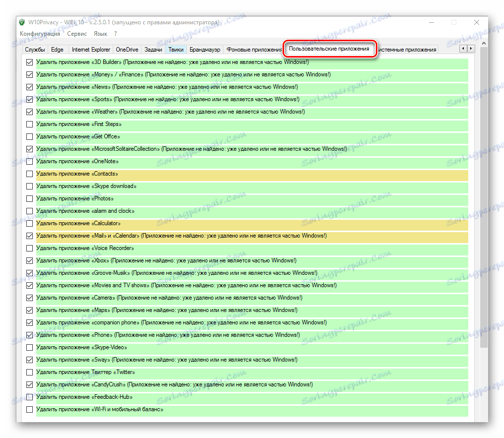Click text «Удалить приложение «Get Office»»
The height and width of the screenshot is (438, 504).
pos(78,136)
